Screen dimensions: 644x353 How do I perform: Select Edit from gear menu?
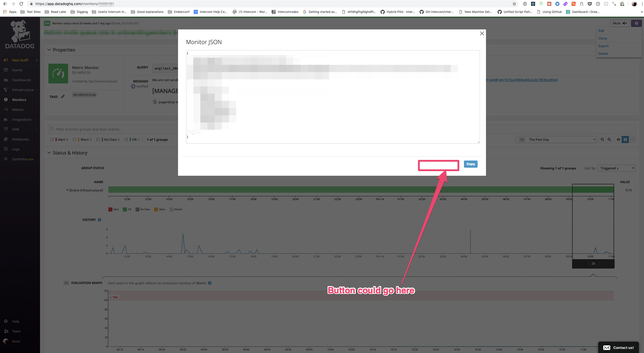pos(601,31)
